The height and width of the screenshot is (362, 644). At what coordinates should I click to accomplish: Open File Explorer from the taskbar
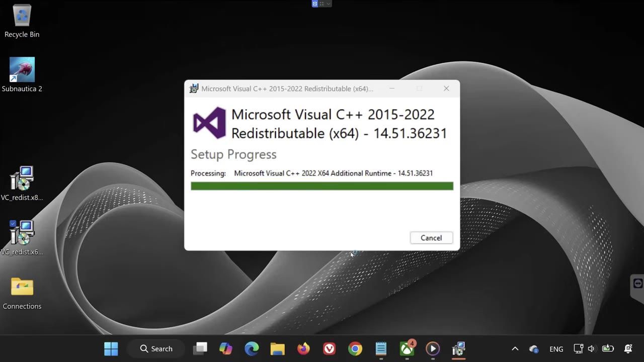(x=278, y=348)
